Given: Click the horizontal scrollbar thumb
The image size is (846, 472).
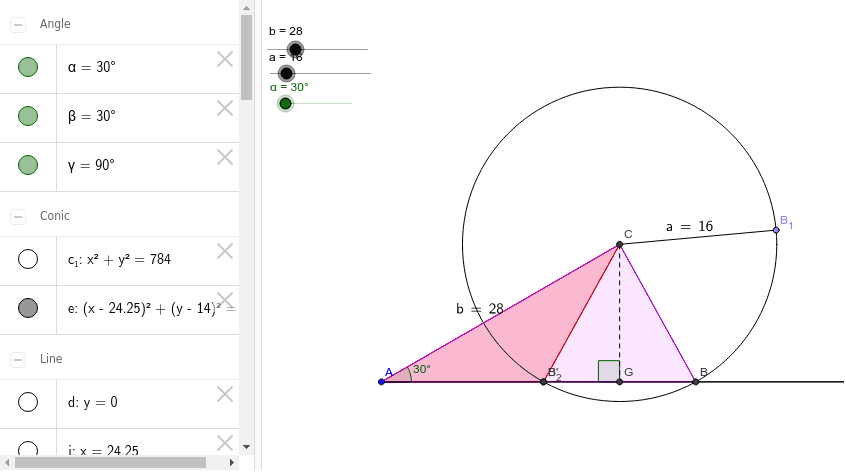Looking at the screenshot, I should pos(110,463).
